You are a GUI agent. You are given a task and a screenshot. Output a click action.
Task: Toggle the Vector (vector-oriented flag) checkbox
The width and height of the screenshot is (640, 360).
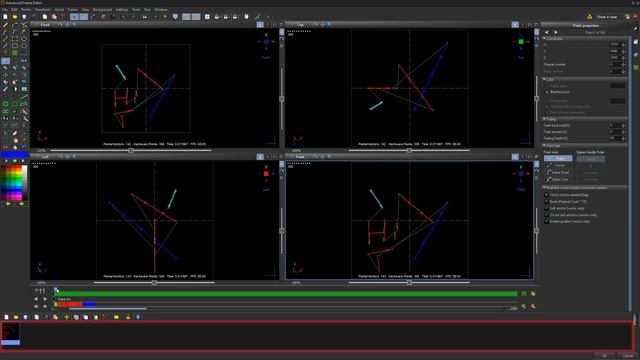pyautogui.click(x=547, y=195)
